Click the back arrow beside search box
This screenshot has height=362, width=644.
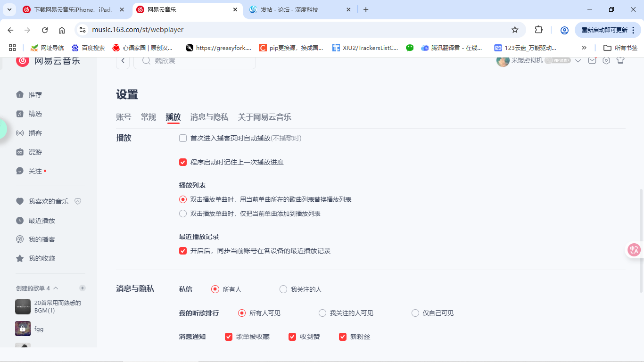coord(123,61)
